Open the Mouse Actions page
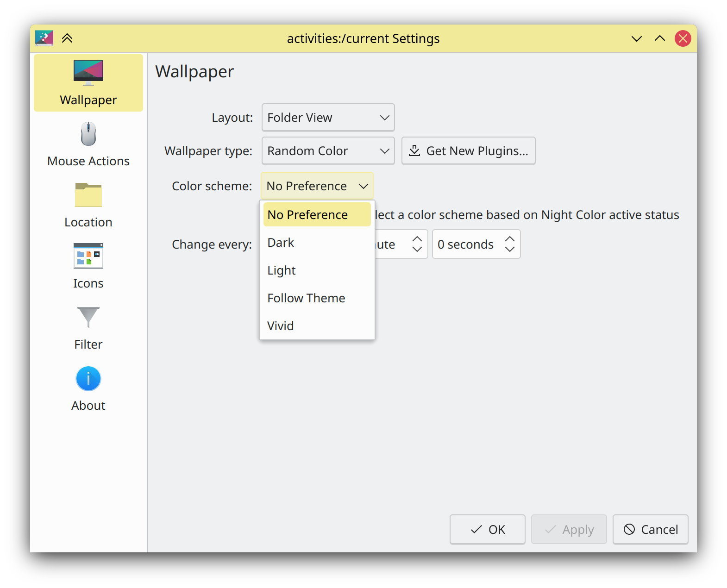Image resolution: width=727 pixels, height=588 pixels. 88,144
